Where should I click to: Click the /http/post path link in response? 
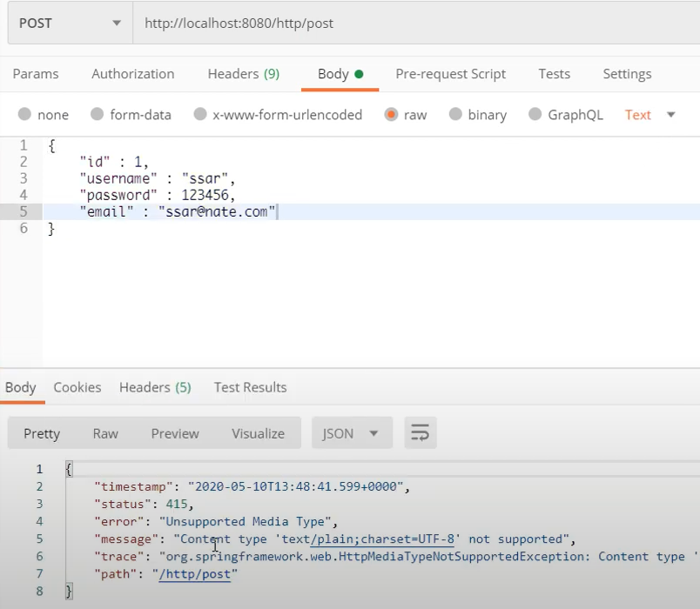(x=195, y=573)
